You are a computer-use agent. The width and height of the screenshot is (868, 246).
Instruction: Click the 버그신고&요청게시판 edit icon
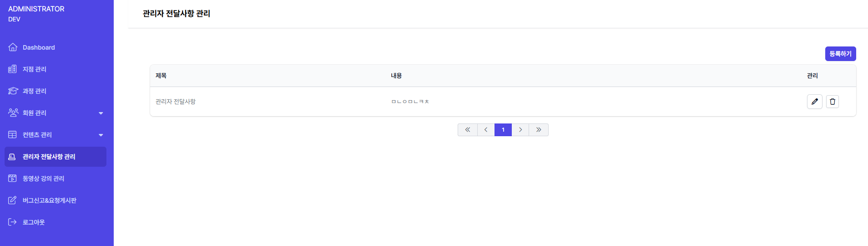(13, 200)
